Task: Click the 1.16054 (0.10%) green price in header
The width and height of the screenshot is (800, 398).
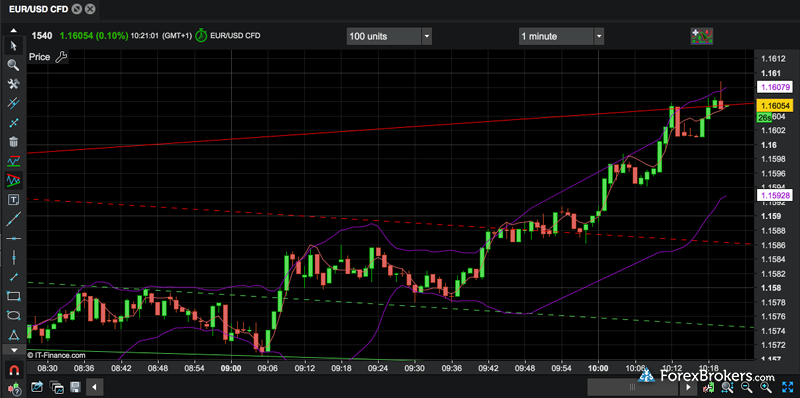Action: (x=94, y=36)
